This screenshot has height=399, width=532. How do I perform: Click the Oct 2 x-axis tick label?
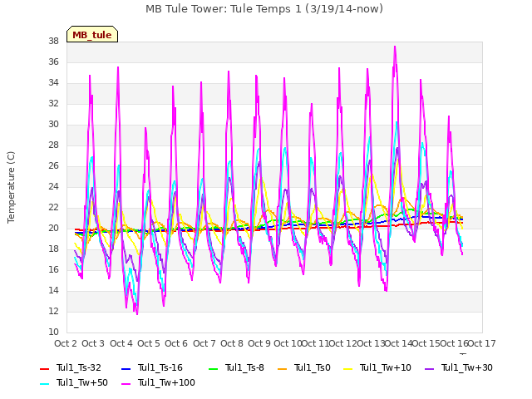66,343
